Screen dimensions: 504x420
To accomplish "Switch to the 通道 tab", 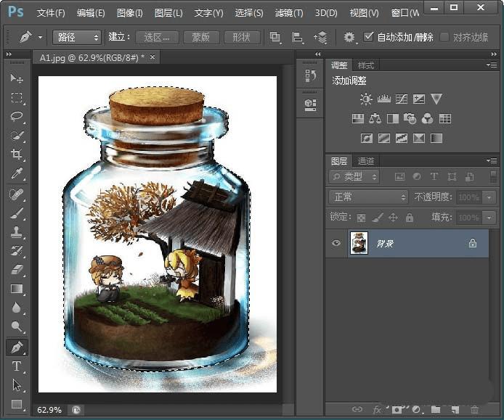I will click(x=366, y=161).
